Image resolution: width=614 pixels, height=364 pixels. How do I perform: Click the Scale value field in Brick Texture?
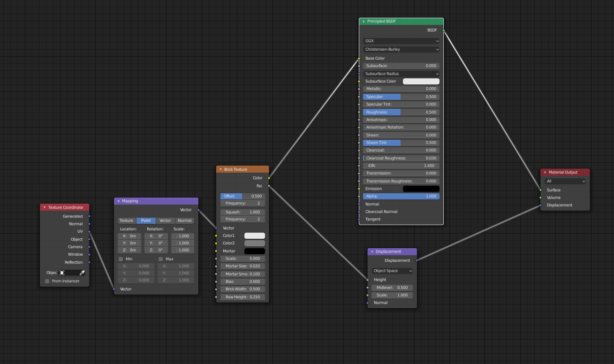[x=243, y=258]
